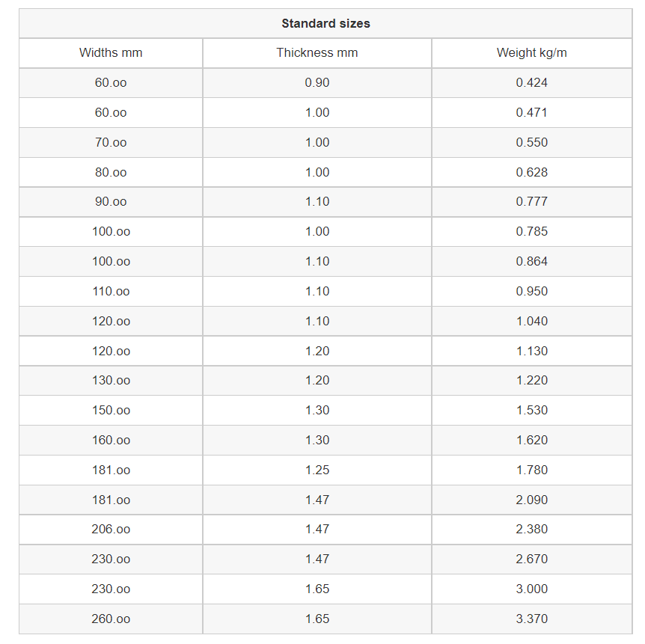This screenshot has height=644, width=645.
Task: Click the 0.424 weight cell
Action: click(x=531, y=83)
